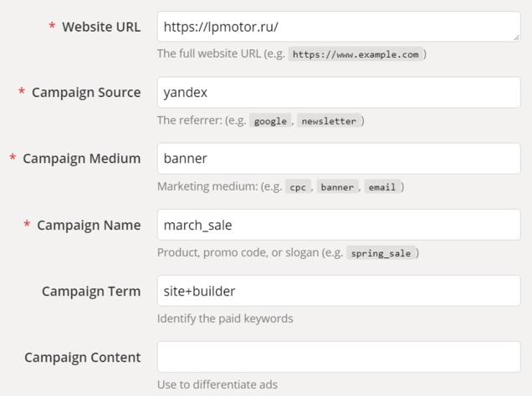This screenshot has width=532, height=396.
Task: Focus the Campaign Term field with site+builder
Action: coord(339,291)
